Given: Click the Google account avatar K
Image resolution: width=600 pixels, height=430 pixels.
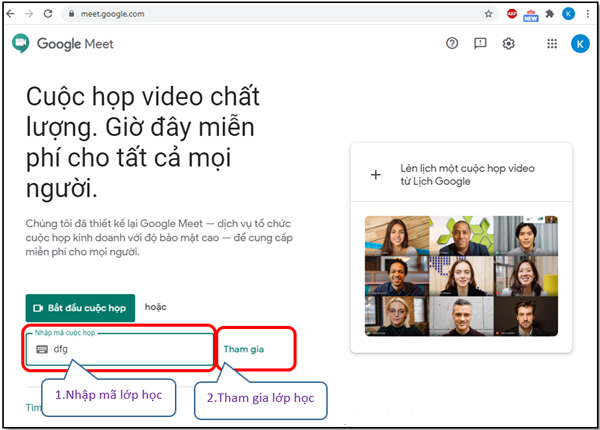Looking at the screenshot, I should pos(580,44).
